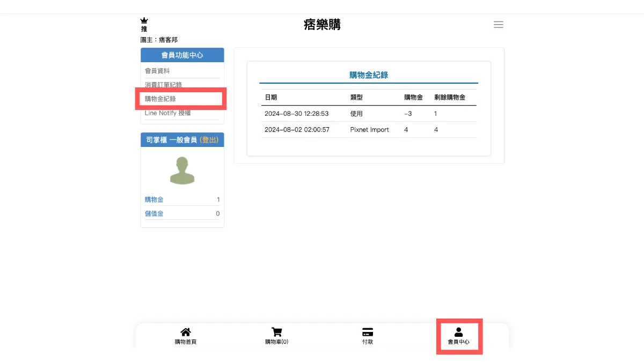Click the 使用 type cell
644x362 pixels.
click(x=356, y=114)
